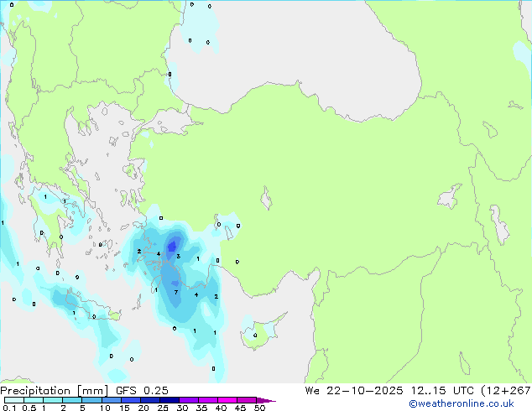532x411 pixels.
Task: Click the legend value label '30'
Action: 182,408
